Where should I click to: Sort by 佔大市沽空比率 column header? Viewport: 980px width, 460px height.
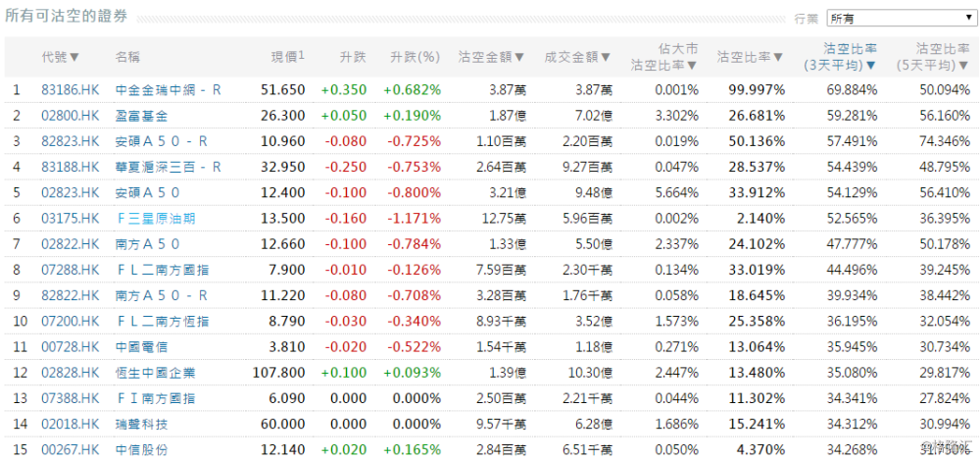point(663,56)
